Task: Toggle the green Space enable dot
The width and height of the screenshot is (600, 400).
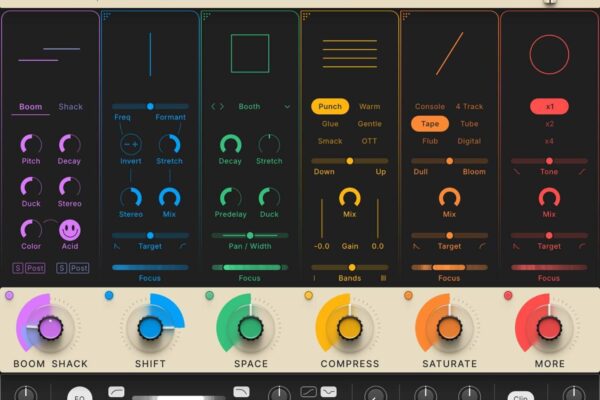Action: (x=209, y=296)
